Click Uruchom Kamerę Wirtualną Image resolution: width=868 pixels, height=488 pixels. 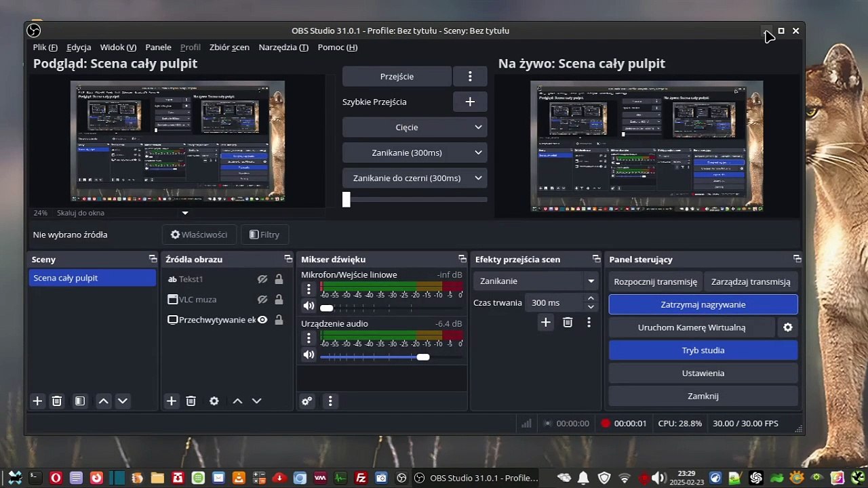pos(692,327)
